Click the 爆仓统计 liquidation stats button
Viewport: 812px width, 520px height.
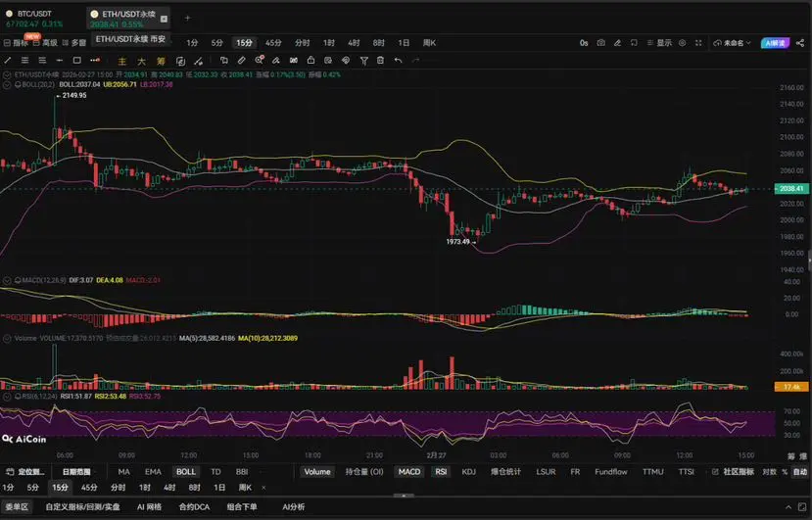(x=505, y=472)
